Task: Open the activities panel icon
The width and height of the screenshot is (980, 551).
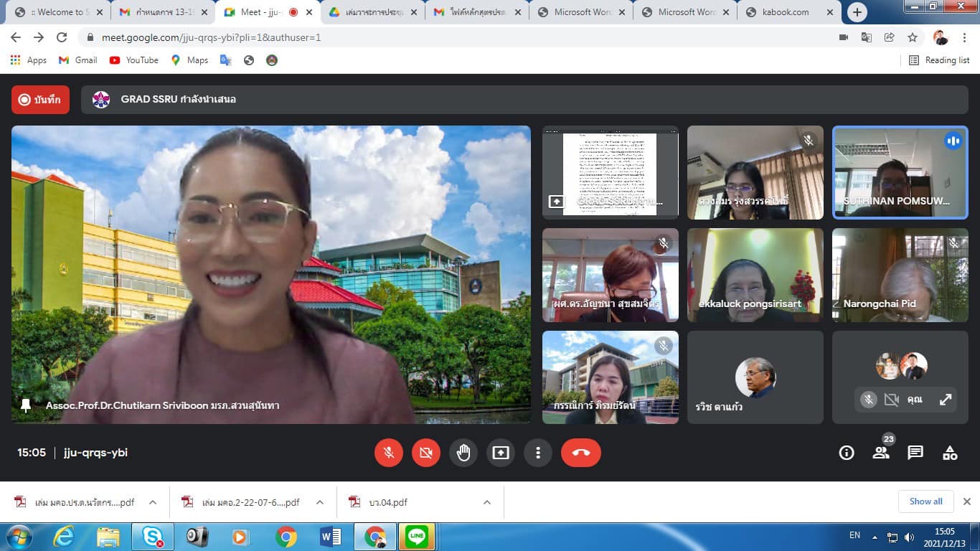Action: (x=950, y=453)
